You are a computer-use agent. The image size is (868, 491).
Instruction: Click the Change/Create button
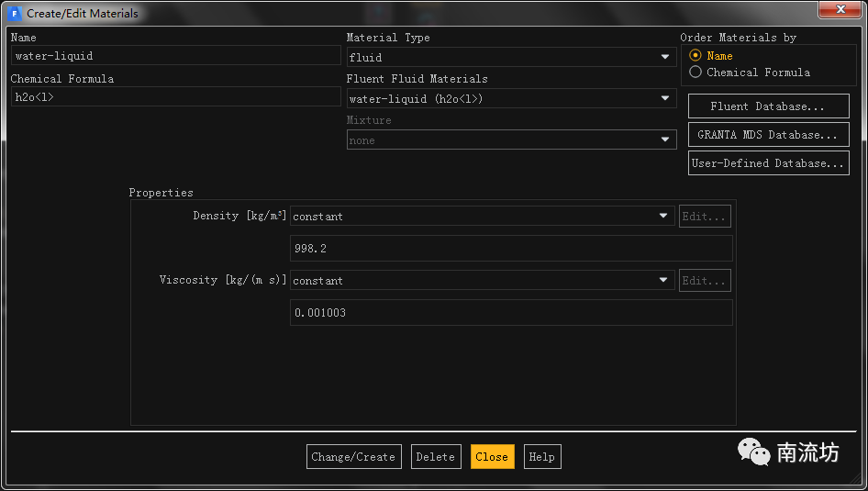click(354, 457)
